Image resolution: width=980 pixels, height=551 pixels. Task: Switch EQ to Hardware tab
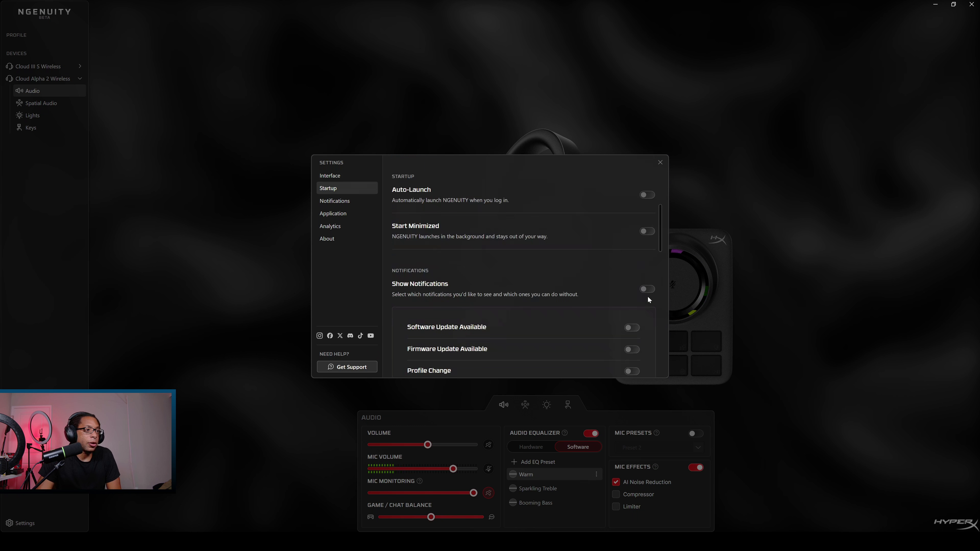pos(531,447)
